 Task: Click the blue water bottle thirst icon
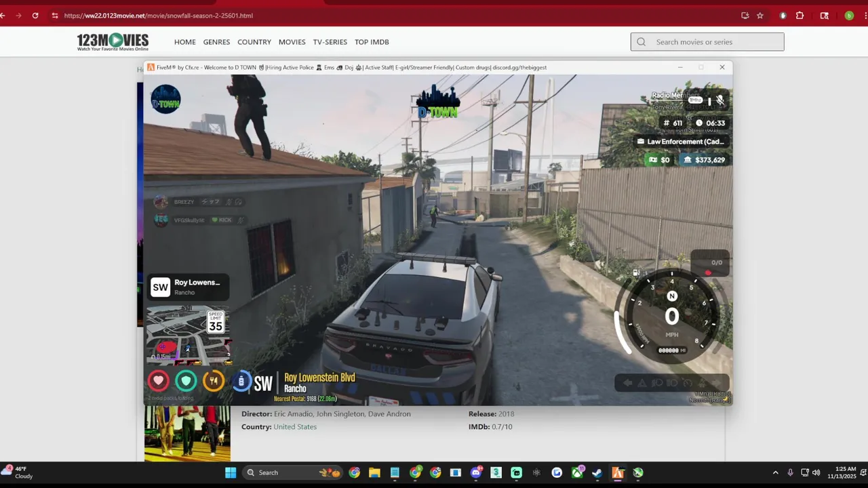241,382
